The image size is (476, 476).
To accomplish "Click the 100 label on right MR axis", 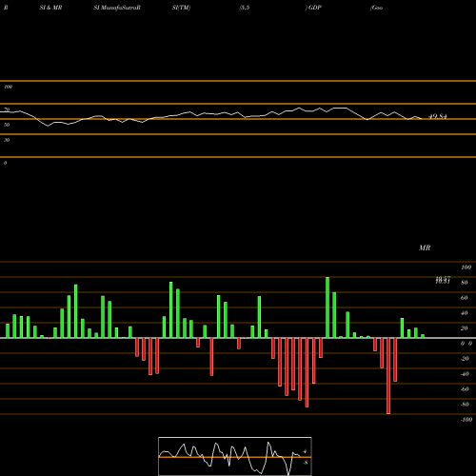I will coord(466,268).
